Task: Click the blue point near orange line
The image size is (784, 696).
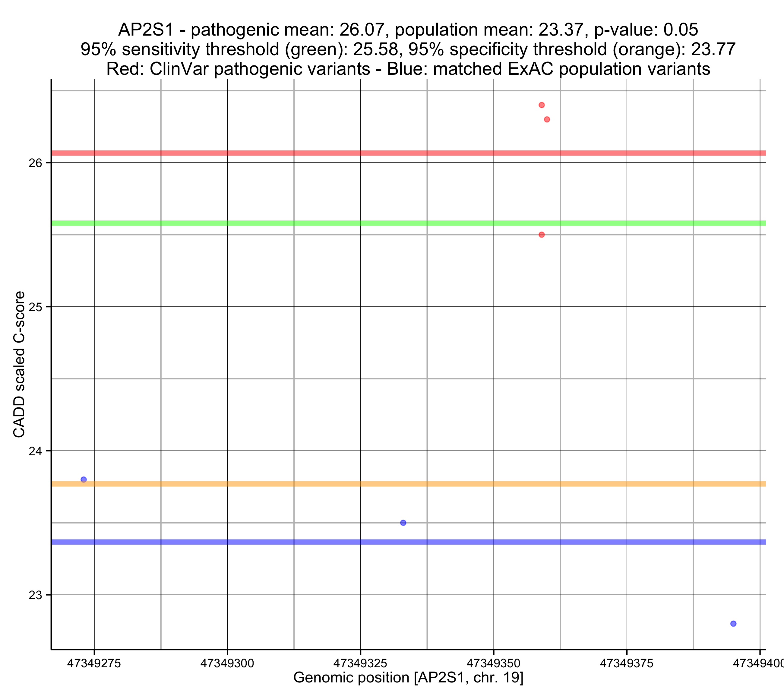Action: click(84, 479)
